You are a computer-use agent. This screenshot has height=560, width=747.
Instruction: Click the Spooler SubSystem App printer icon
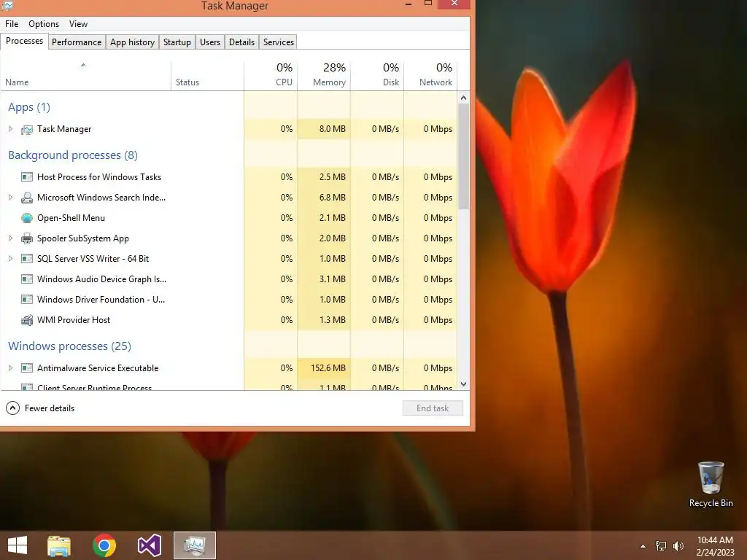click(27, 238)
